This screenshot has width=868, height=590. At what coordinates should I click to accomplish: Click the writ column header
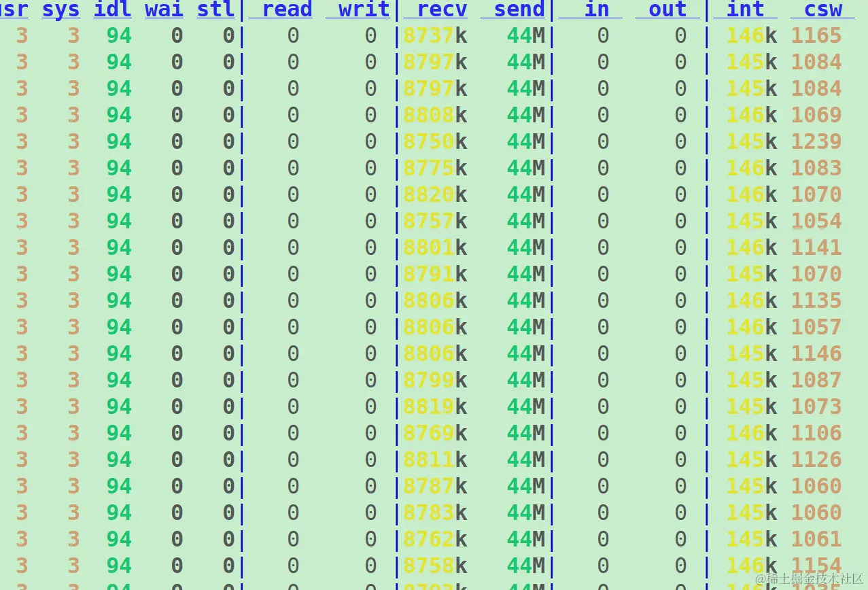(364, 10)
